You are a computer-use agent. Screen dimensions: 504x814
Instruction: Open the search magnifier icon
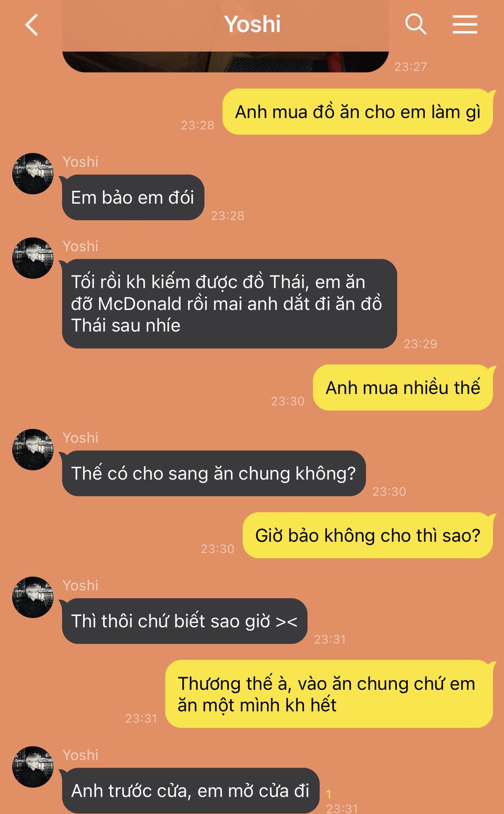point(415,24)
